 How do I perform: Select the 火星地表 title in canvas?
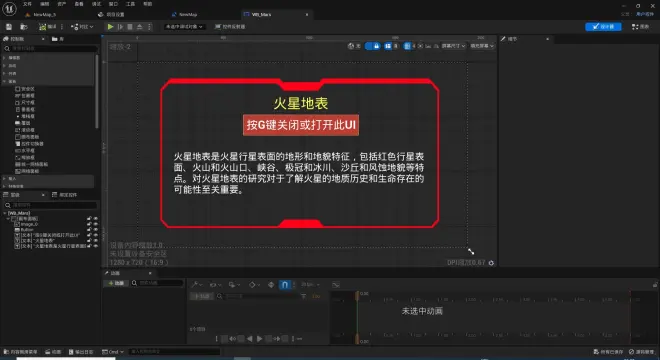pos(301,103)
